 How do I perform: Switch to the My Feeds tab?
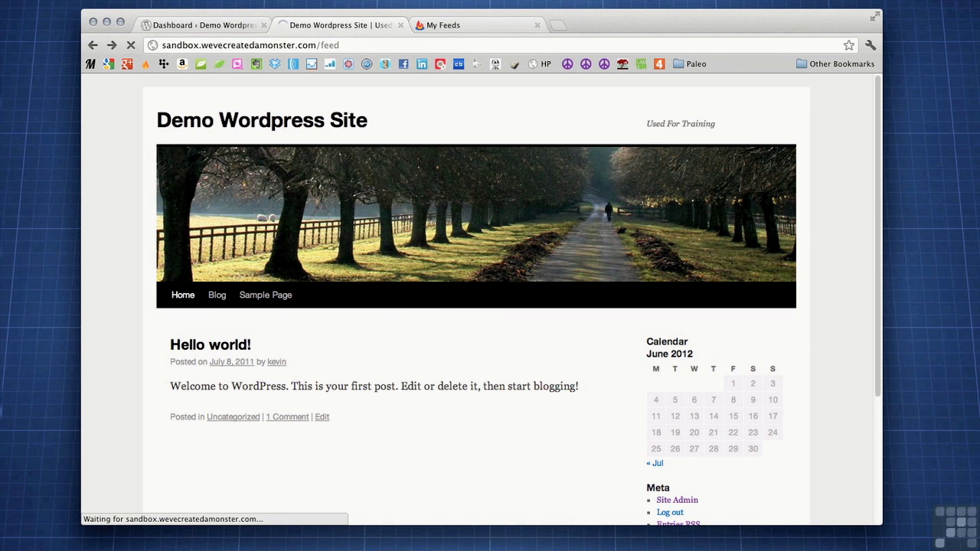478,25
